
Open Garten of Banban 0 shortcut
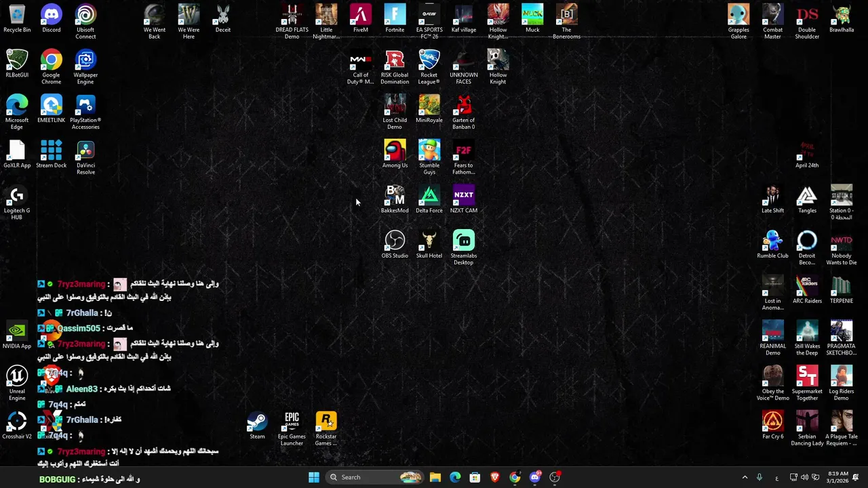tap(464, 113)
